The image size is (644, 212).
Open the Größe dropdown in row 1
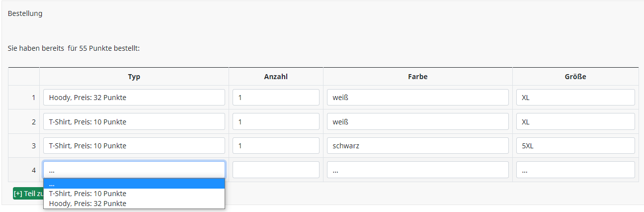click(x=575, y=98)
